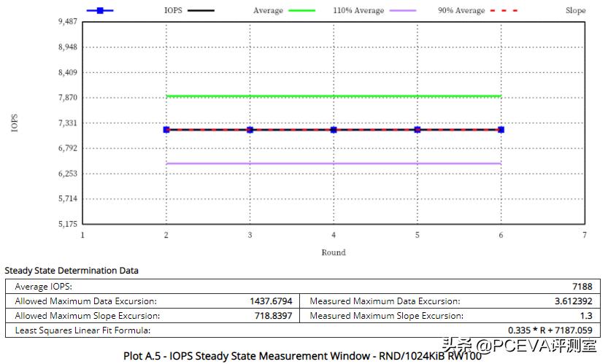Click the red dashed line legend sample

click(504, 10)
